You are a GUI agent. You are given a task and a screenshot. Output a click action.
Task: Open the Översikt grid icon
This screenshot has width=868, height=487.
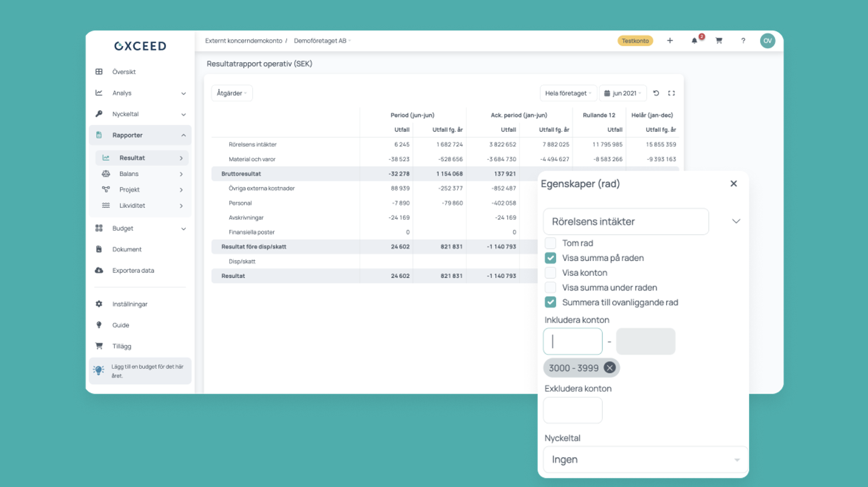tap(99, 71)
